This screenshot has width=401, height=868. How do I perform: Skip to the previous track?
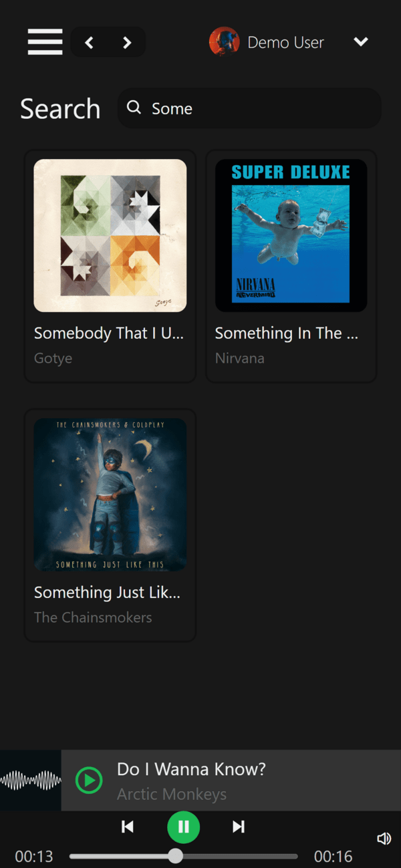coord(128,827)
